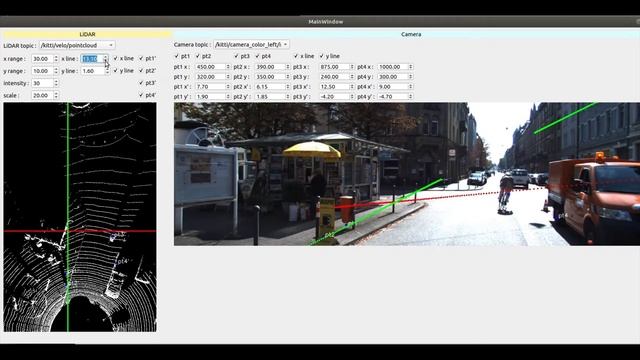Toggle the Camera x line checkbox
This screenshot has width=640, height=360.
point(296,56)
